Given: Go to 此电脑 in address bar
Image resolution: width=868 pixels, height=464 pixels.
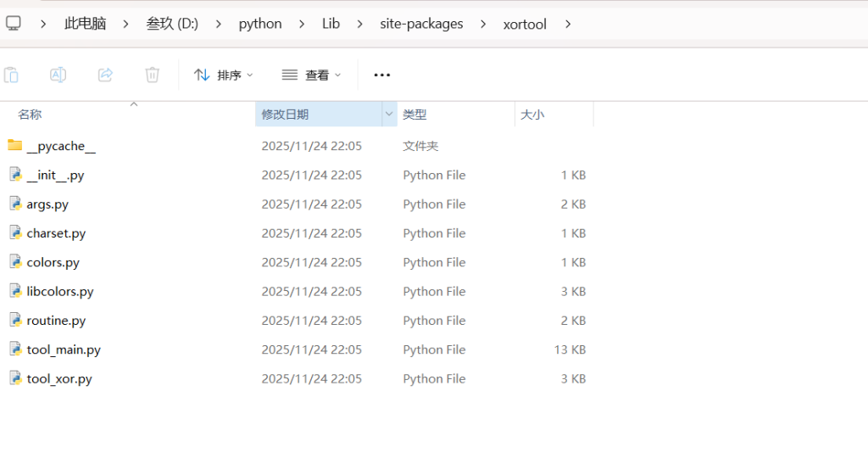Looking at the screenshot, I should [85, 23].
